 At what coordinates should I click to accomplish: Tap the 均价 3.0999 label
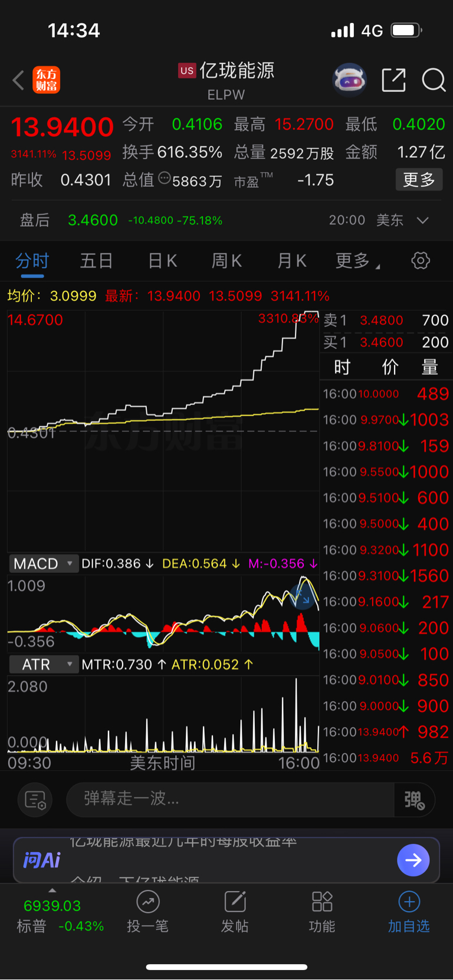point(52,296)
